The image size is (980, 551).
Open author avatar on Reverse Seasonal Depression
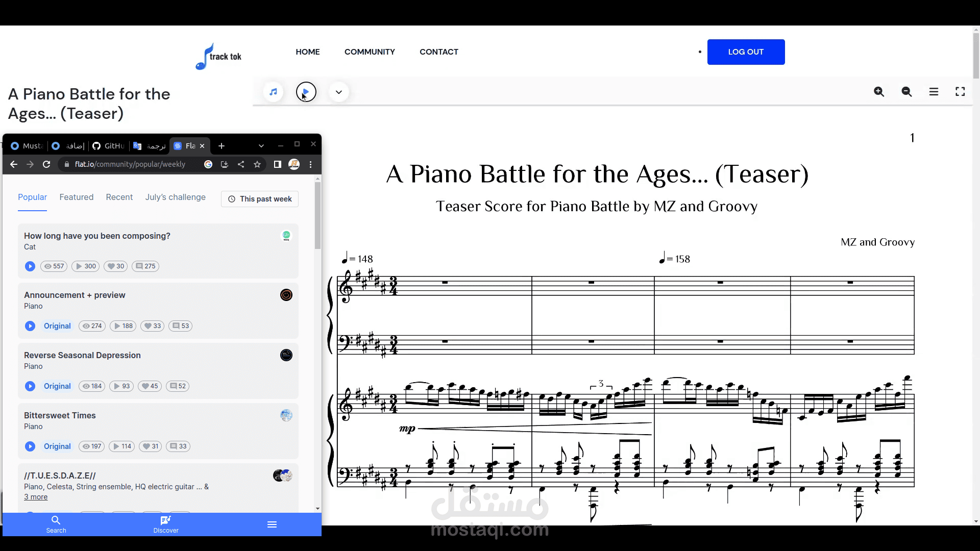pyautogui.click(x=286, y=355)
